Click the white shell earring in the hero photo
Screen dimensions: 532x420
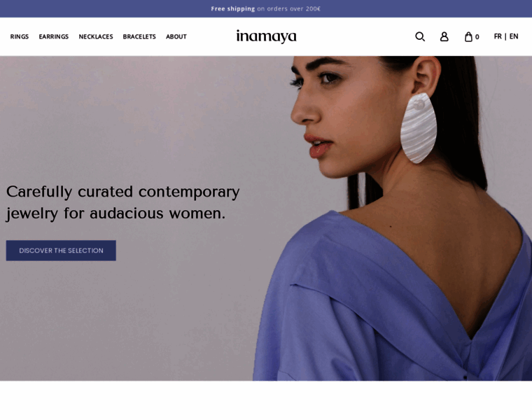coord(419,128)
